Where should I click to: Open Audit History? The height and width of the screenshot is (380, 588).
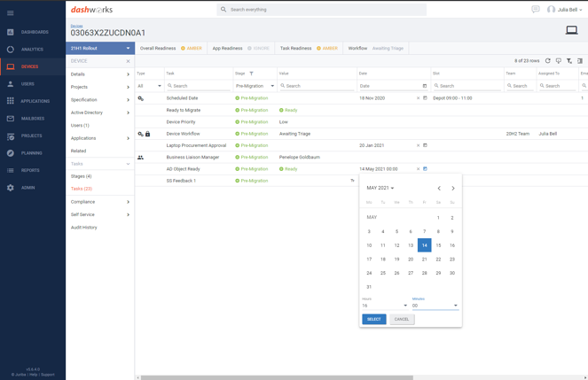point(83,228)
